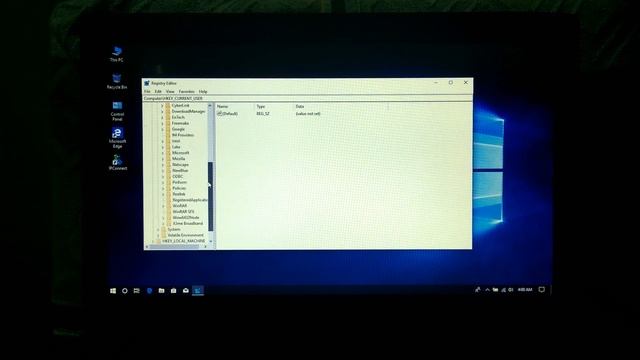Select the Realtek key
The height and width of the screenshot is (360, 640).
pyautogui.click(x=179, y=194)
